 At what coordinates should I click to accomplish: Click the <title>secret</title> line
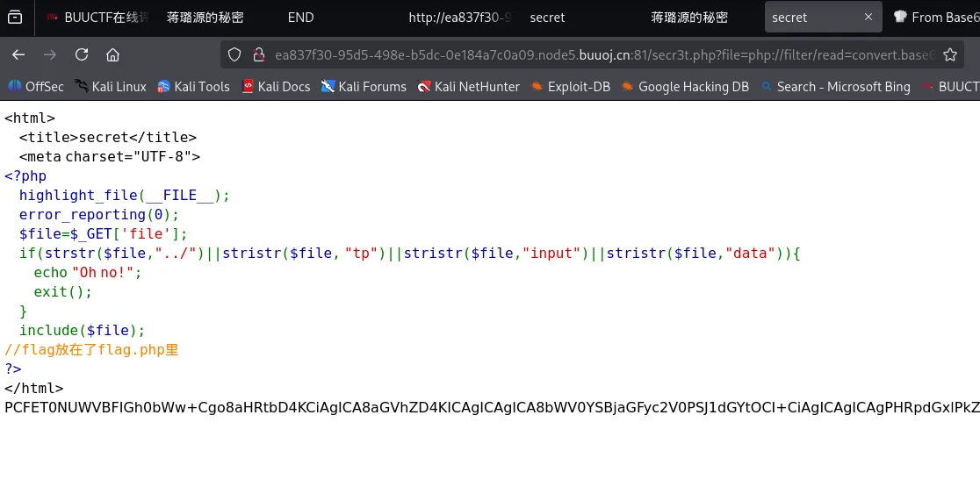(108, 138)
